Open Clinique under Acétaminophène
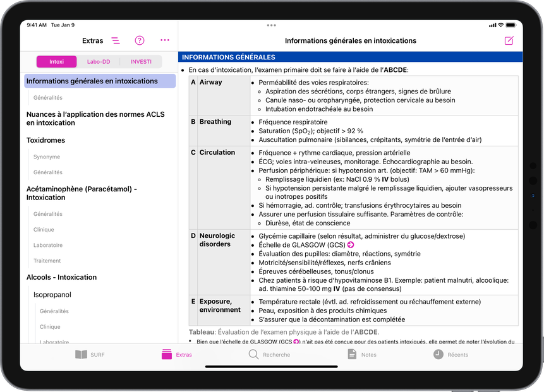 pos(44,230)
